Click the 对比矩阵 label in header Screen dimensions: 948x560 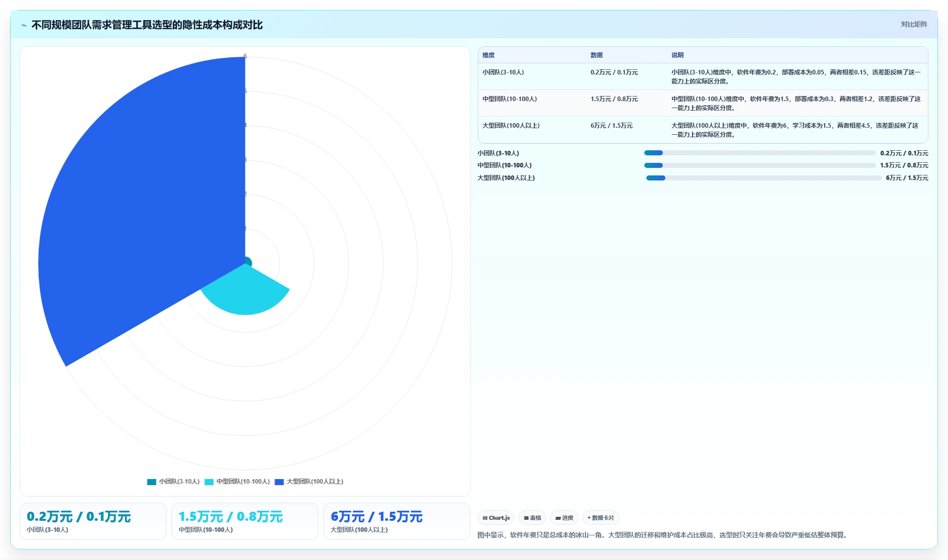click(914, 24)
